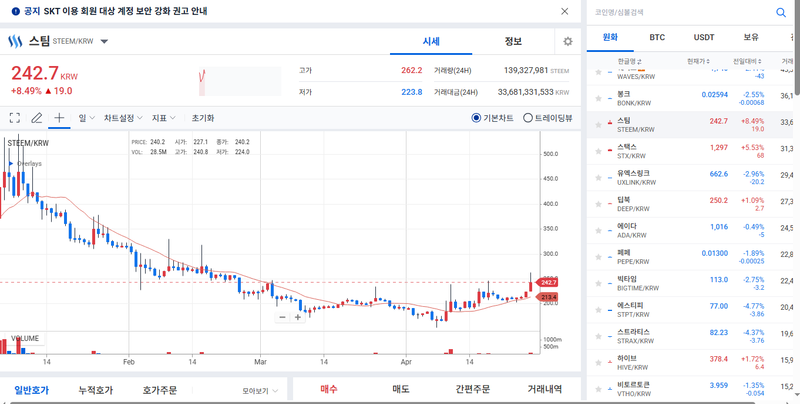Open the 모아보기 dropdown
This screenshot has width=800, height=404.
[x=260, y=391]
